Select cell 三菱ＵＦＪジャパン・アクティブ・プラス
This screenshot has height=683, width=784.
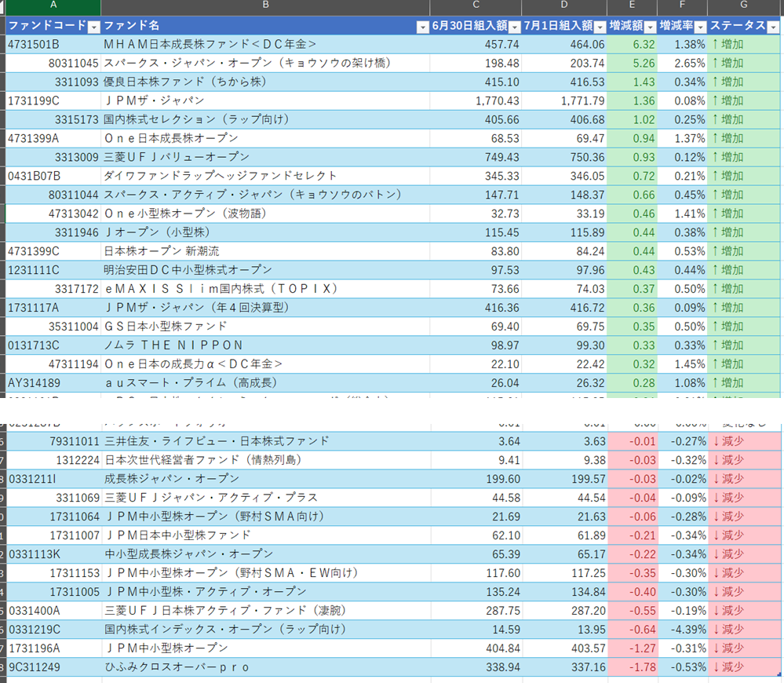tap(267, 498)
